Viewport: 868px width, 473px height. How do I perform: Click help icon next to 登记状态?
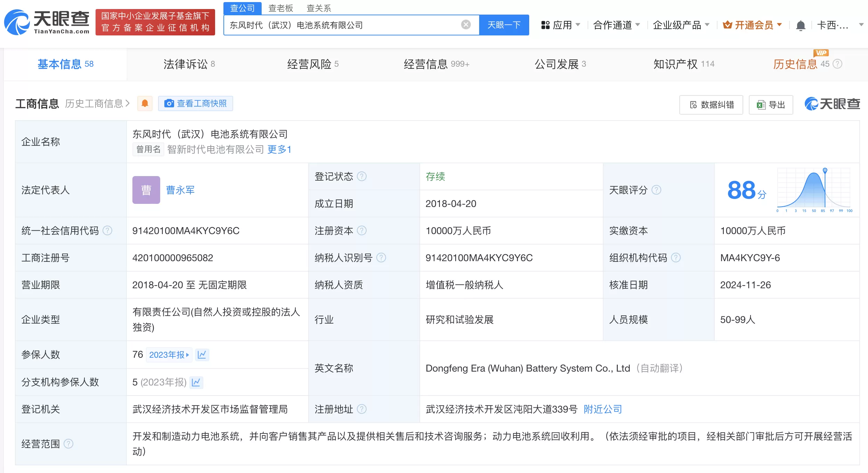(362, 176)
